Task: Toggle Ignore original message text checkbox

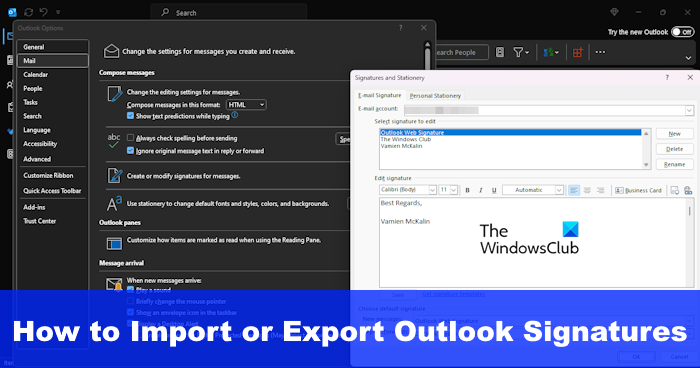Action: (x=130, y=151)
